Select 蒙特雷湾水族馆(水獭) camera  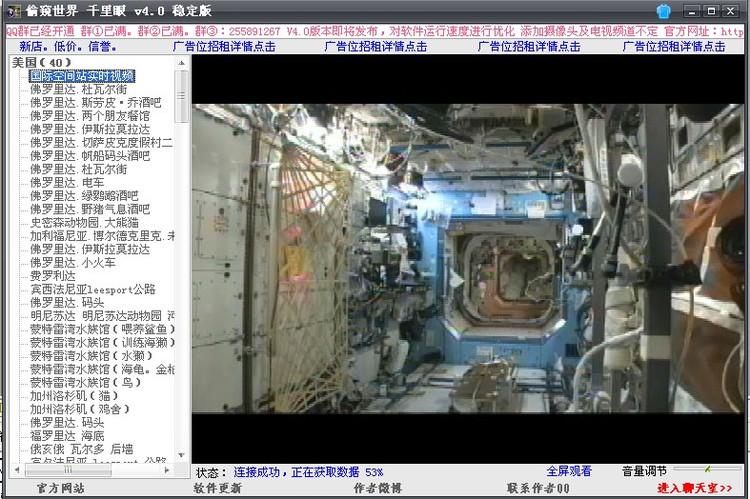91,356
